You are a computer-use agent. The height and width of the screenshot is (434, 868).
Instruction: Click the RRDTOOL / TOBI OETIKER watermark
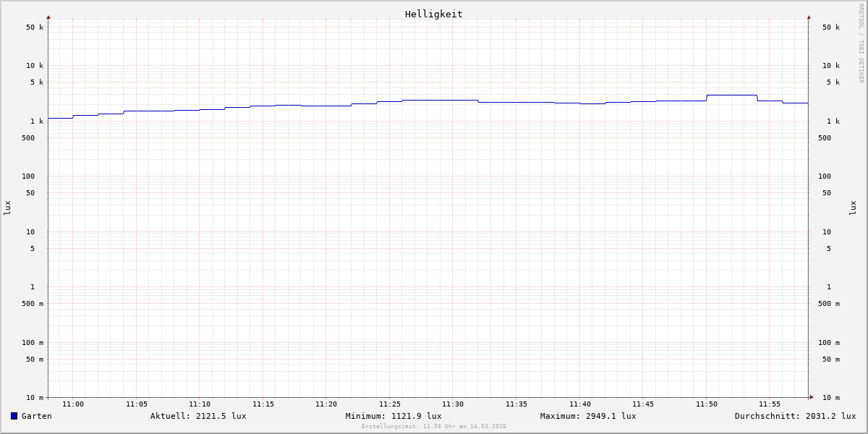tap(861, 43)
